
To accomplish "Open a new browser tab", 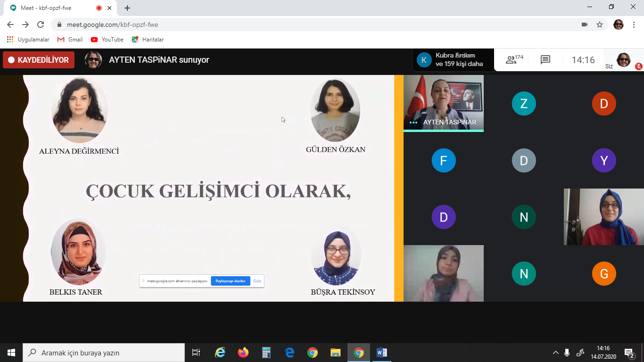I will [127, 8].
